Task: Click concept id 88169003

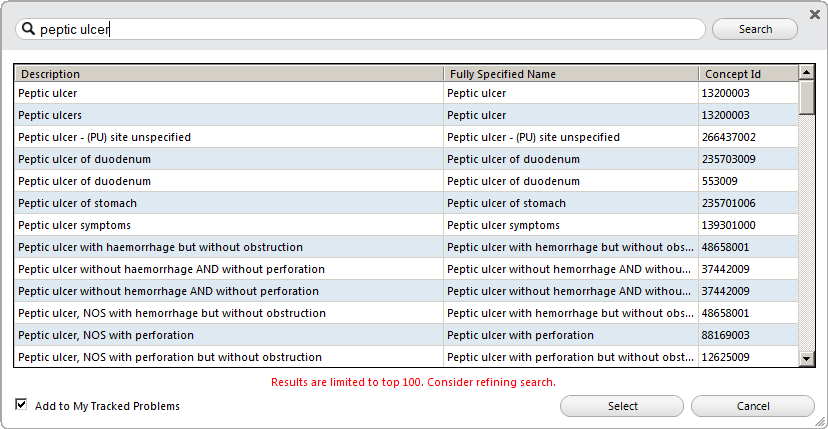Action: pos(725,335)
